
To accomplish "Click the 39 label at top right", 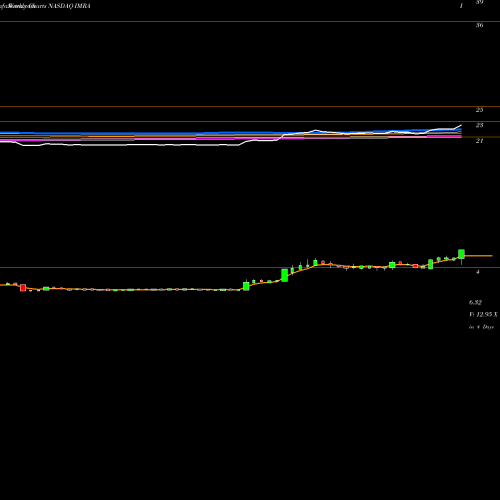I will (x=479, y=2).
